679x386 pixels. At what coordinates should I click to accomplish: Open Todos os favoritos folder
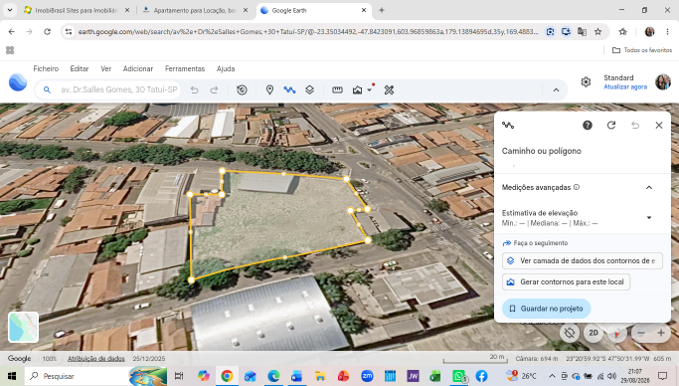pyautogui.click(x=642, y=50)
